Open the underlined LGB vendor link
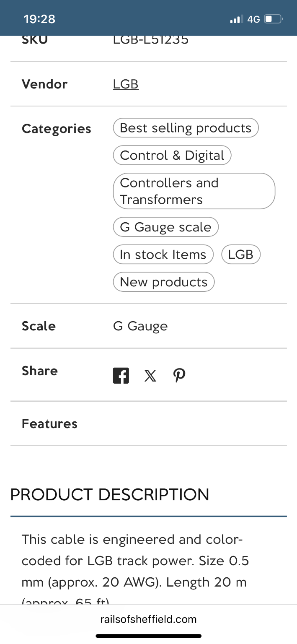Screen dimensions: 297x644 [x=126, y=84]
